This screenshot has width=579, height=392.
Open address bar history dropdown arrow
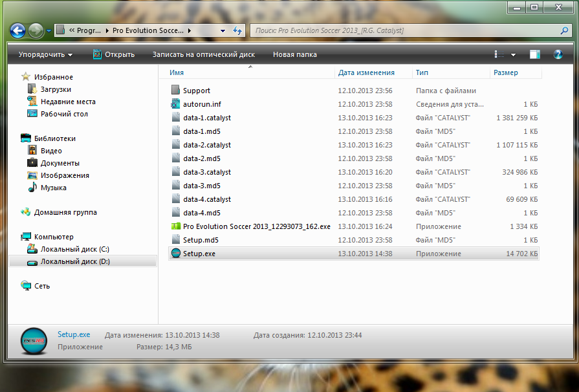[x=223, y=30]
